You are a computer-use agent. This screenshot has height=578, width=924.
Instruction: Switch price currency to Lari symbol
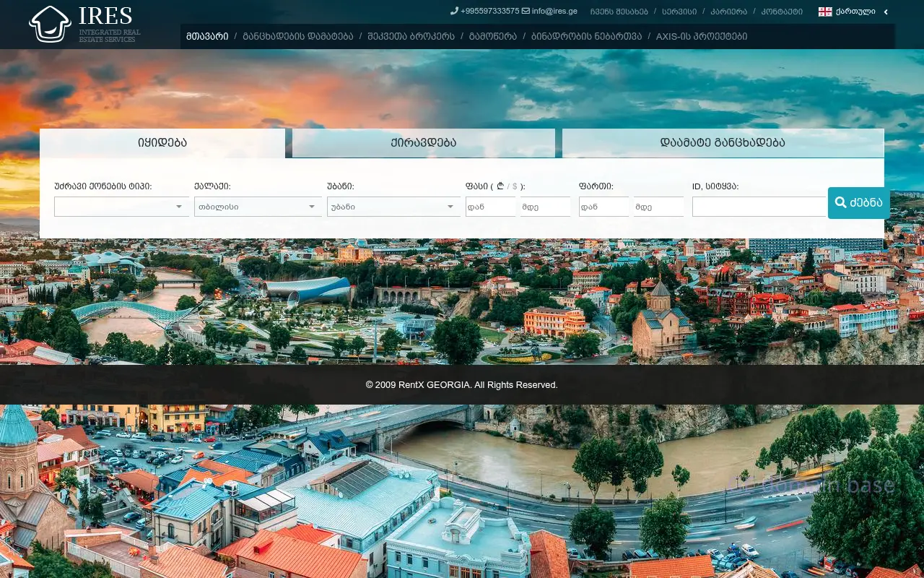click(x=500, y=186)
